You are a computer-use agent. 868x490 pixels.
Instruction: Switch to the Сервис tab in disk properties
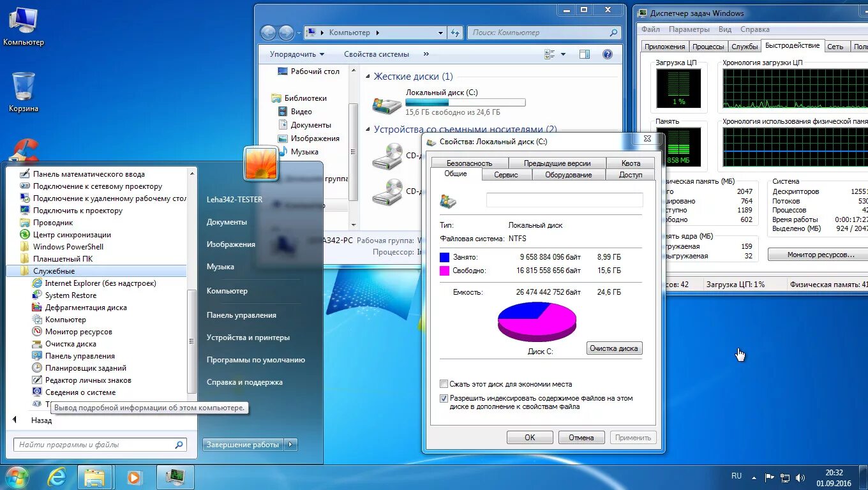pyautogui.click(x=506, y=175)
